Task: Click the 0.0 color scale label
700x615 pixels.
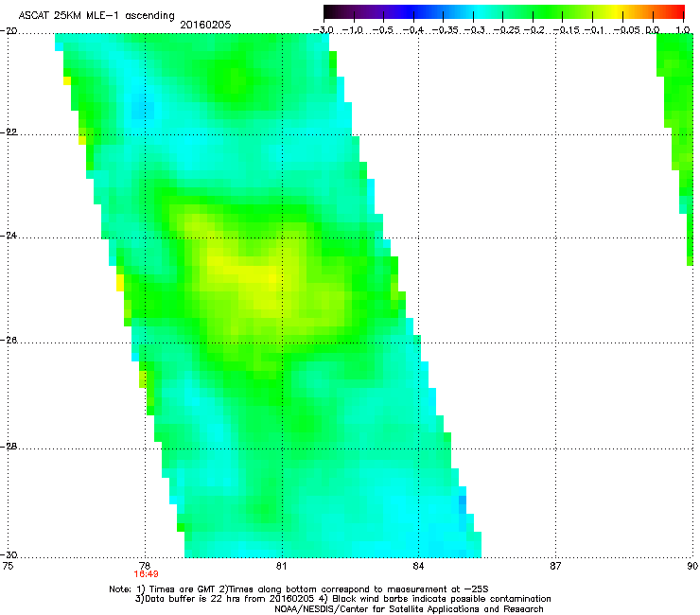Action: 653,30
